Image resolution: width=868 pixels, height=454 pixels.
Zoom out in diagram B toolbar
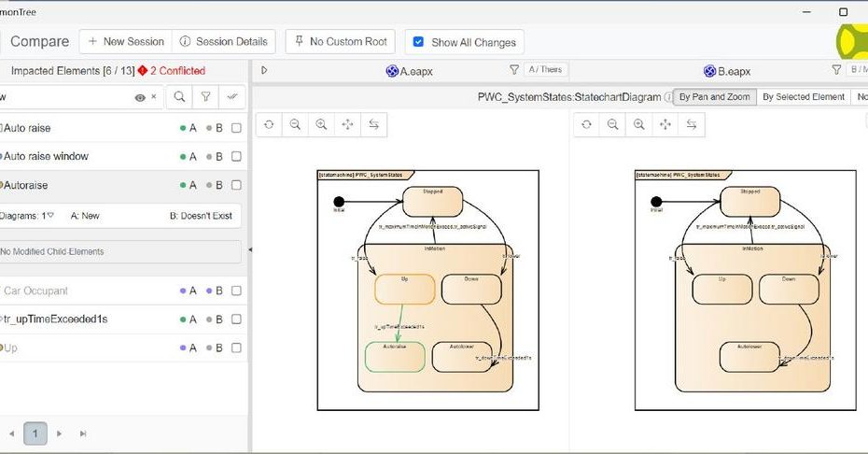[613, 125]
